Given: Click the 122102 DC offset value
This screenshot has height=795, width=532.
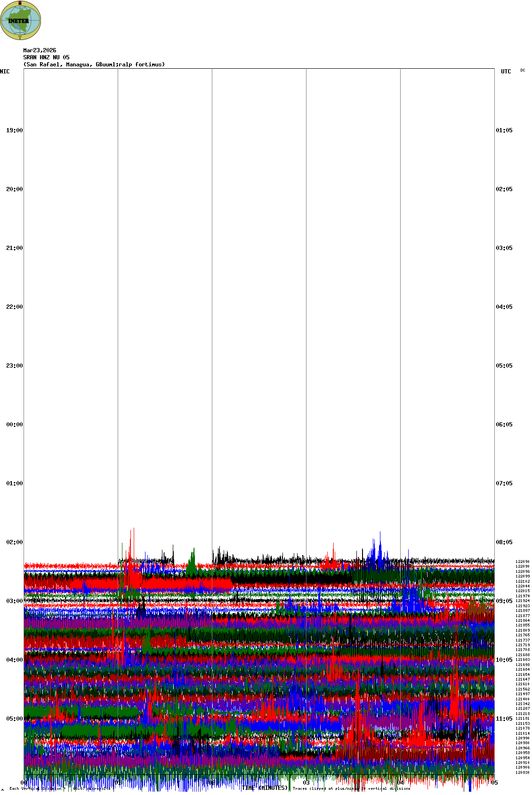Looking at the screenshot, I should click(523, 581).
